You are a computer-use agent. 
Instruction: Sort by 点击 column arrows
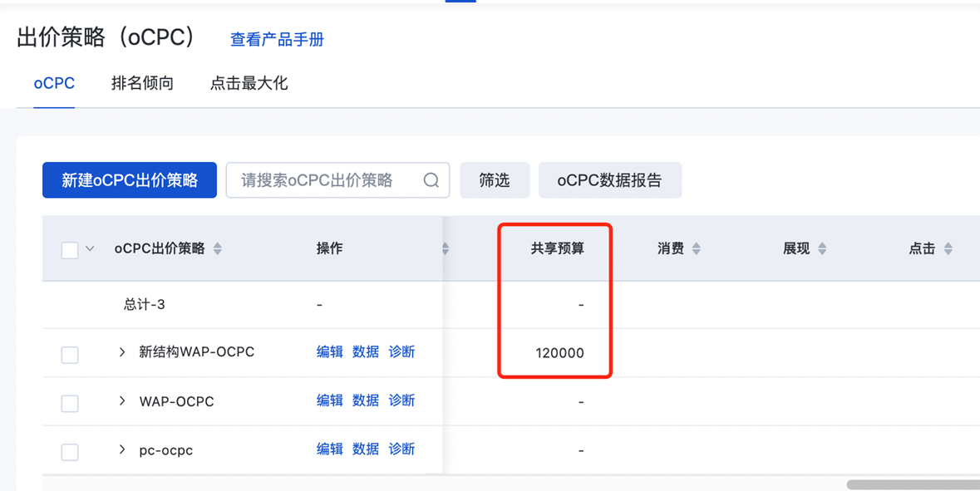click(948, 248)
